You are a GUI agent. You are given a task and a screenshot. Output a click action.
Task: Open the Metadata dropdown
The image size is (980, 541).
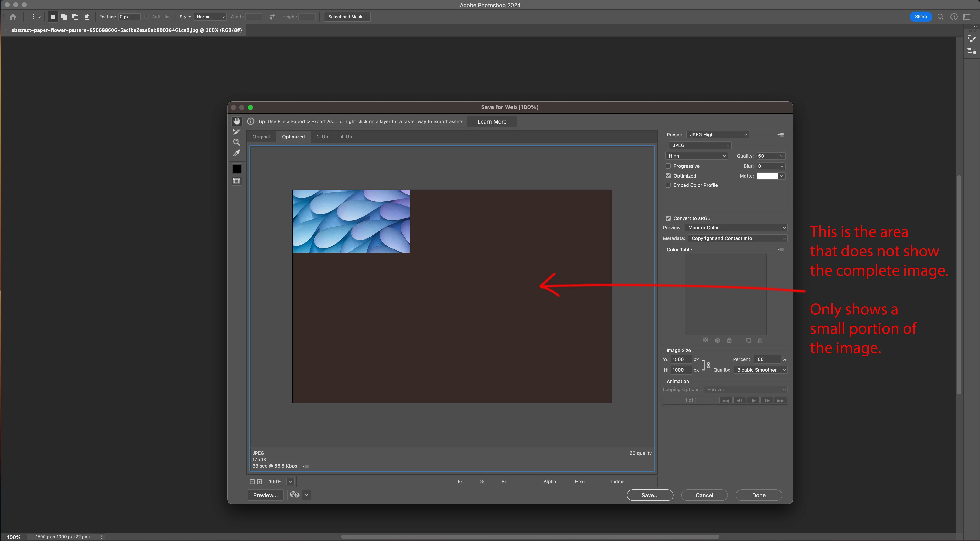click(738, 238)
